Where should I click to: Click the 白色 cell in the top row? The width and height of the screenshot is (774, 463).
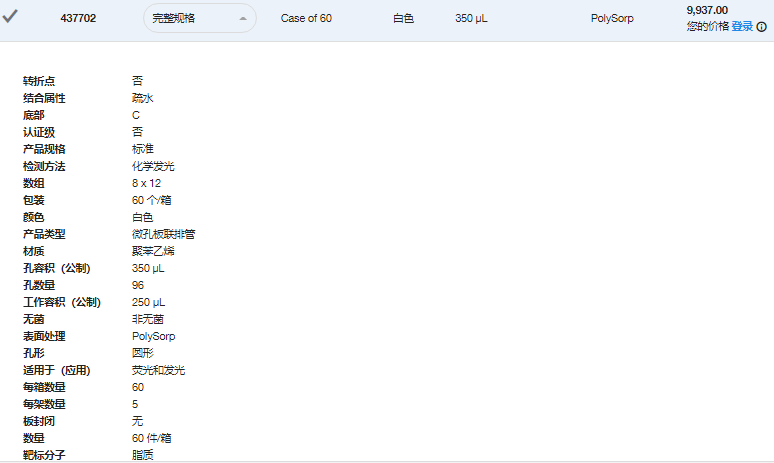[x=403, y=18]
